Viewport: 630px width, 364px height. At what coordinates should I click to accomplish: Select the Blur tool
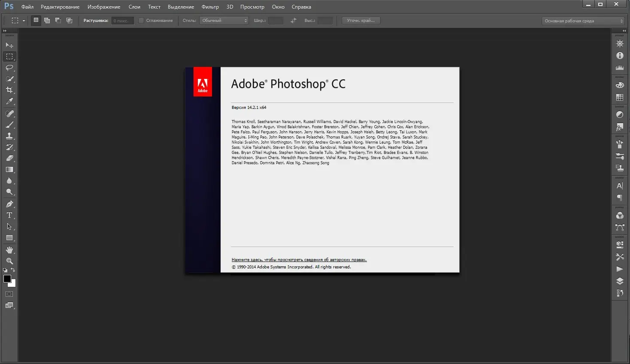[x=9, y=180]
